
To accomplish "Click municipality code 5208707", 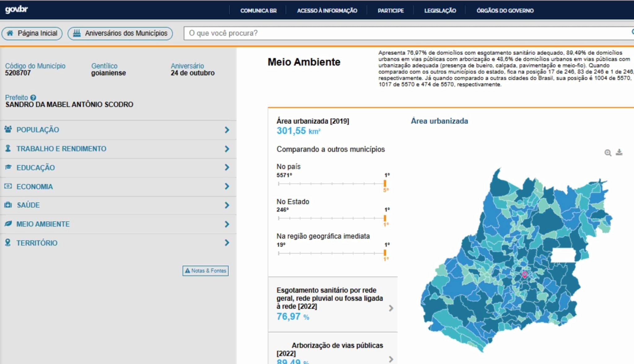I will 18,73.
